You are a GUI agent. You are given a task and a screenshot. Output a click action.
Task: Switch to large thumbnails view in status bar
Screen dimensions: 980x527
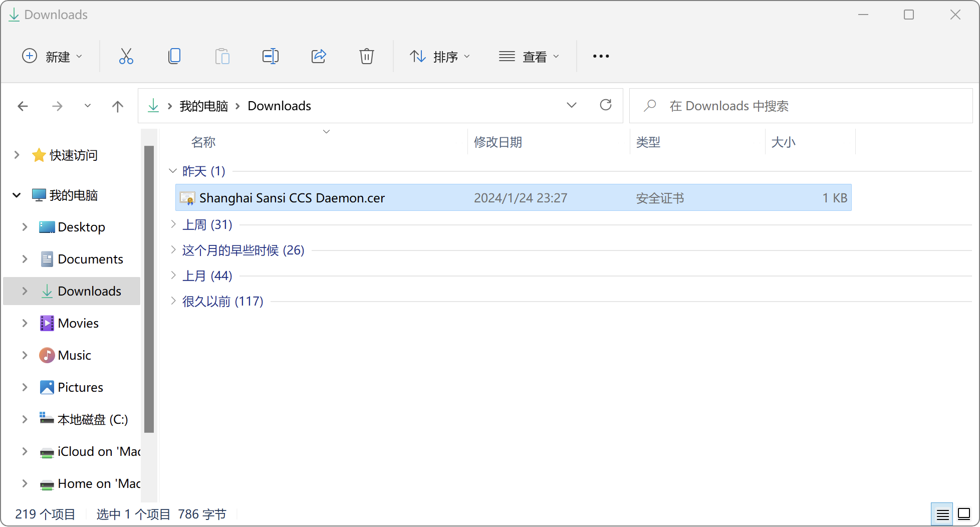pos(964,514)
